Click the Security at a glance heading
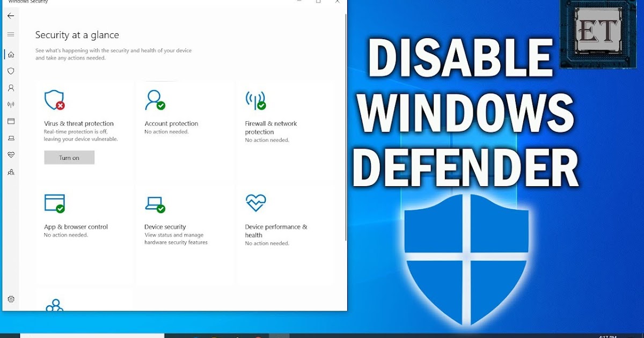Screen dimensions: 644x338 tap(77, 35)
